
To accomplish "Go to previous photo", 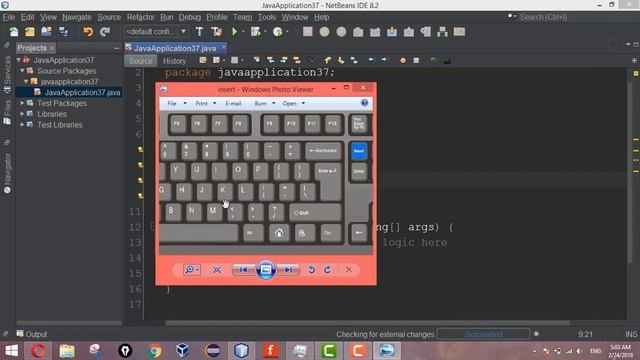I will (243, 270).
